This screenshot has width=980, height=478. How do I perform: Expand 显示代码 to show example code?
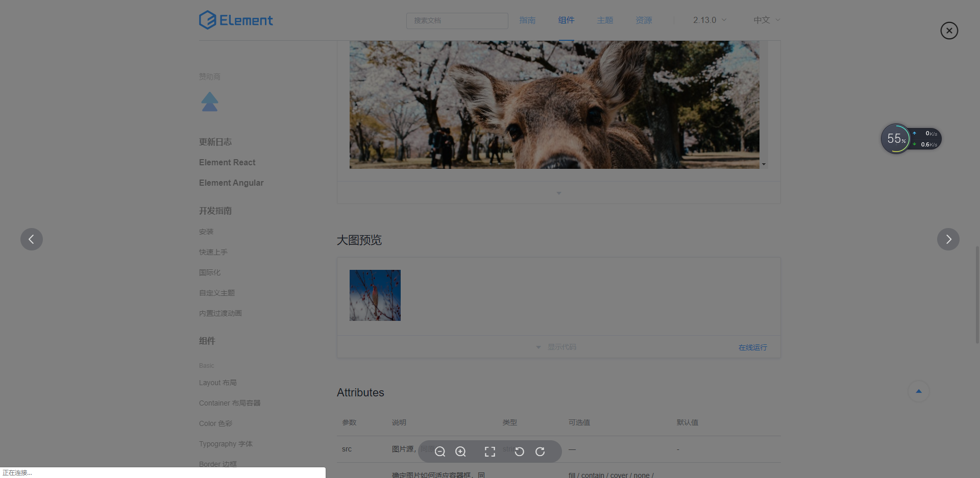(561, 347)
